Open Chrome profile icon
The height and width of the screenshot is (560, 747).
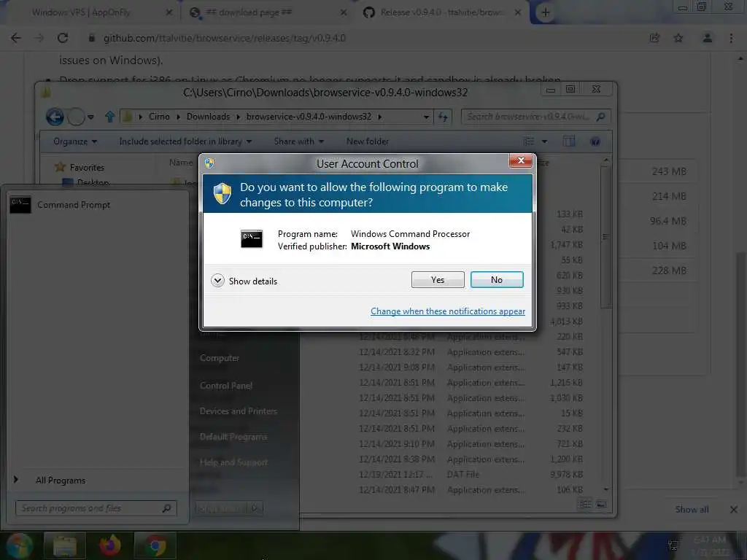(x=708, y=38)
